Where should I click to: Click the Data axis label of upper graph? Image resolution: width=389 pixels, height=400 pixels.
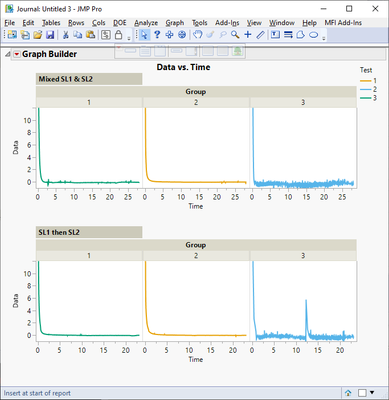click(15, 148)
